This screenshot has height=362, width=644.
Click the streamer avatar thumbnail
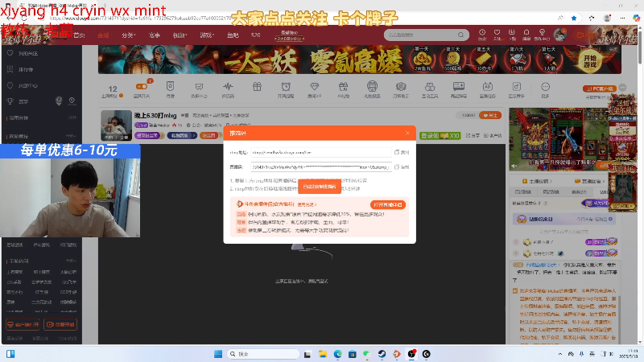[x=116, y=125]
